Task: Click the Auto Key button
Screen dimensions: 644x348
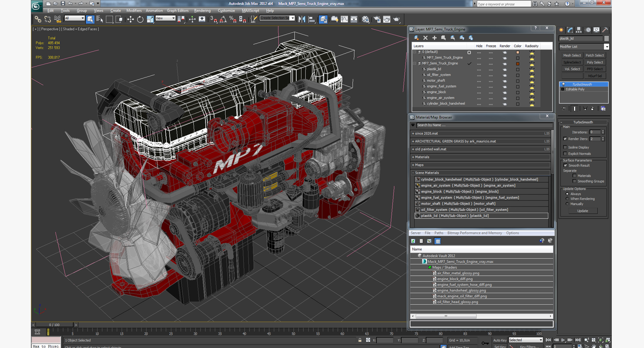Action: [x=500, y=340]
